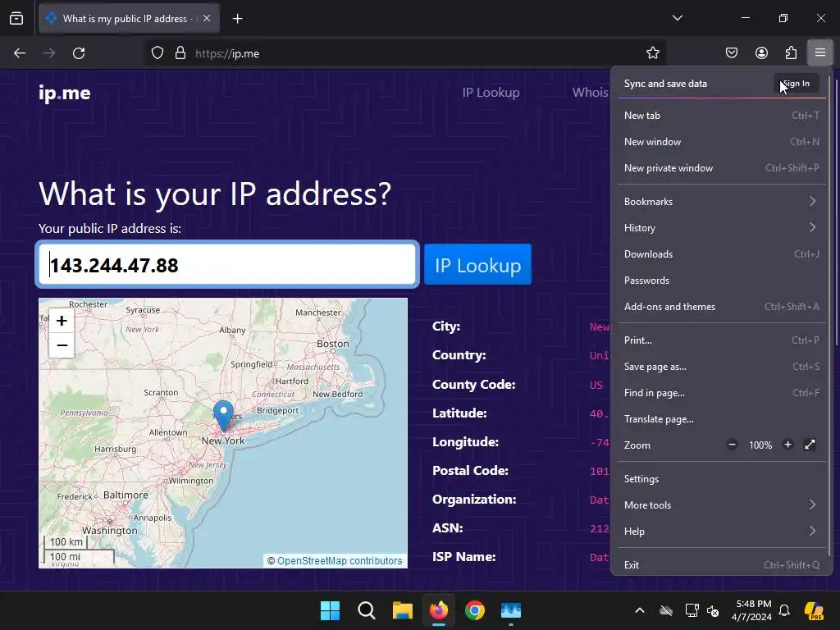This screenshot has width=840, height=630.
Task: Launch Chrome from taskbar
Action: [475, 610]
